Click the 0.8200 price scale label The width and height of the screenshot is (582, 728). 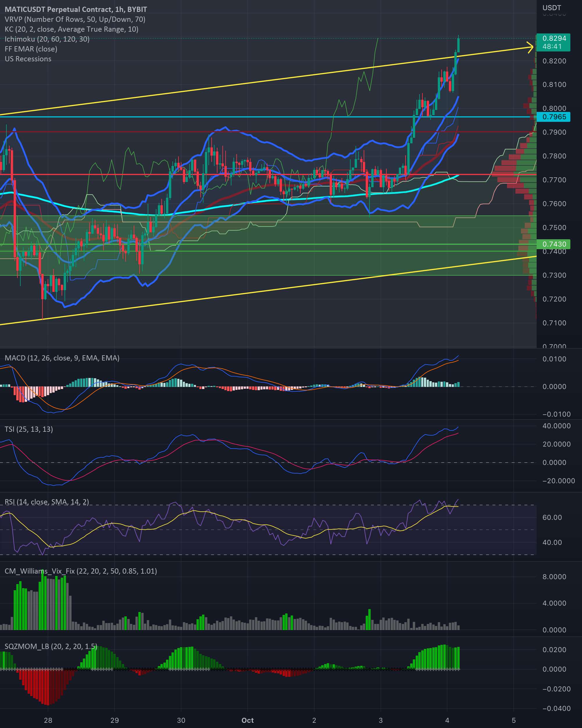pyautogui.click(x=554, y=61)
